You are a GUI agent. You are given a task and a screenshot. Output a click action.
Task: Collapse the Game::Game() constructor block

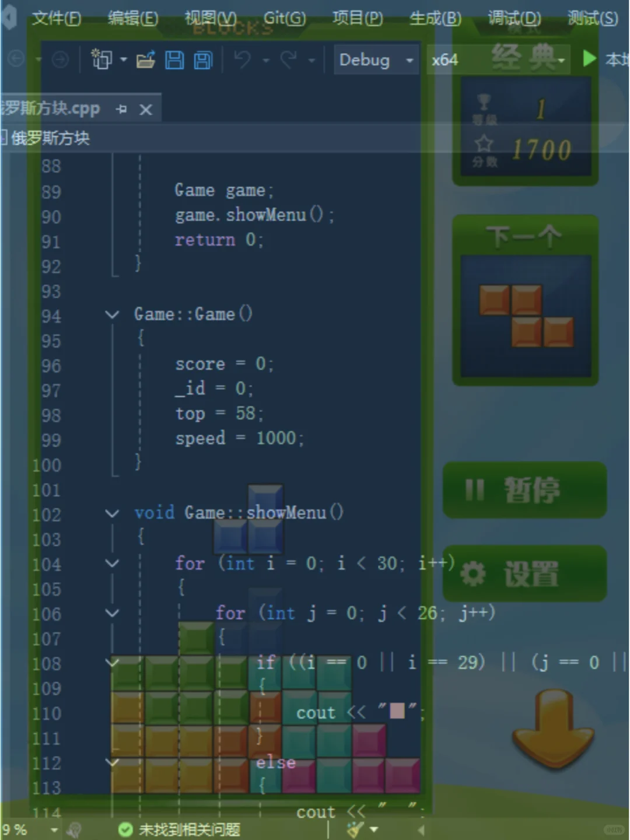tap(112, 314)
